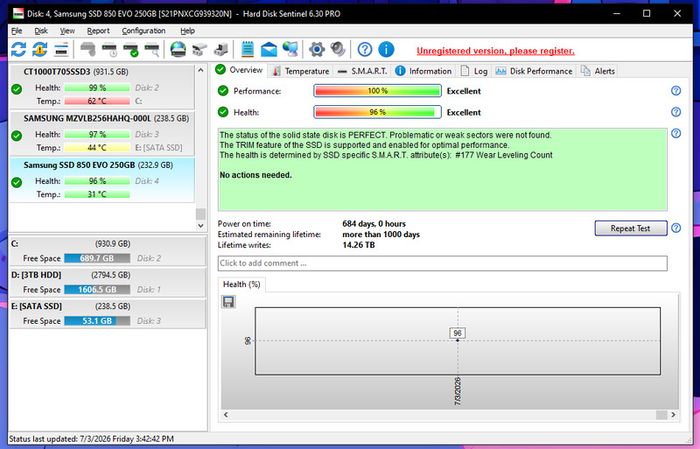
Task: Click the 'more than 1000 days' lifetime value
Action: point(381,234)
